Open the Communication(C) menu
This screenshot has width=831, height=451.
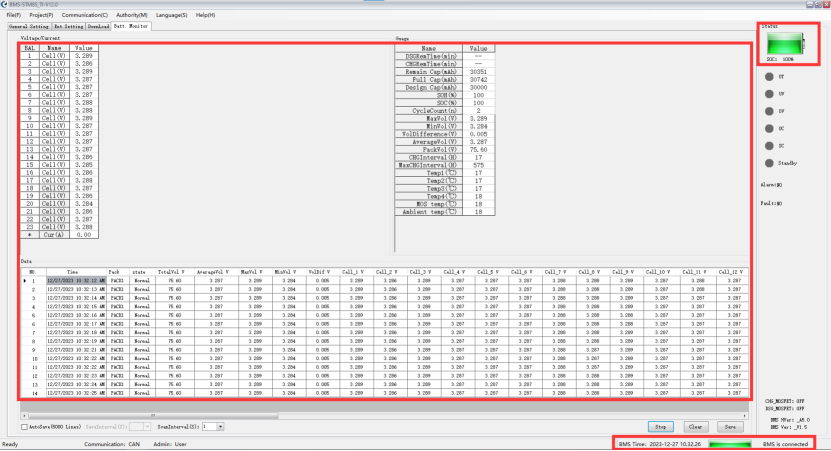84,15
